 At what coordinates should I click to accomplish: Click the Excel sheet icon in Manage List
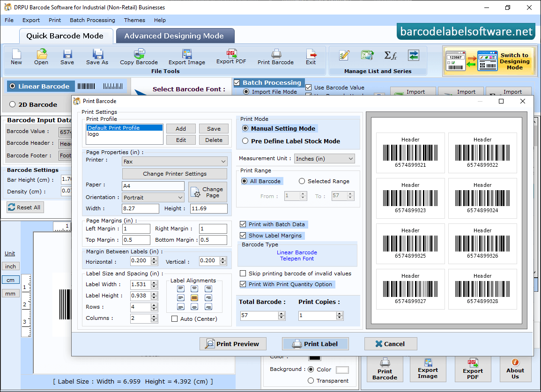[367, 55]
